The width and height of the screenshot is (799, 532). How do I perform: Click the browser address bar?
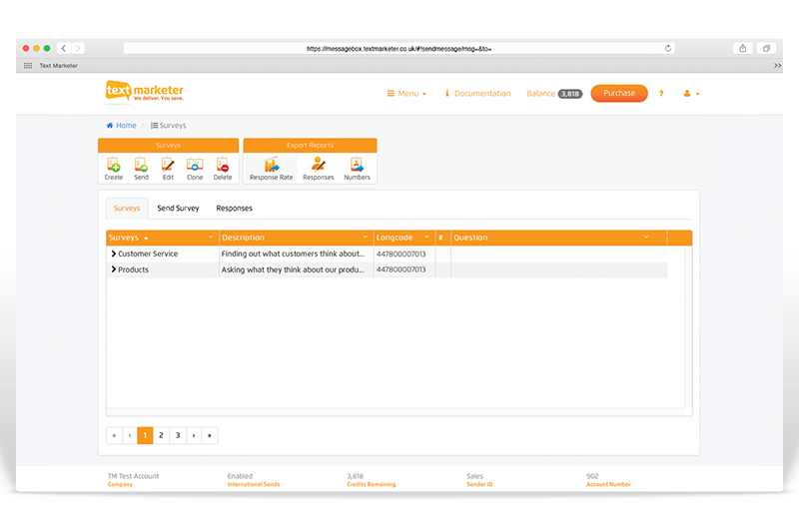click(x=399, y=48)
